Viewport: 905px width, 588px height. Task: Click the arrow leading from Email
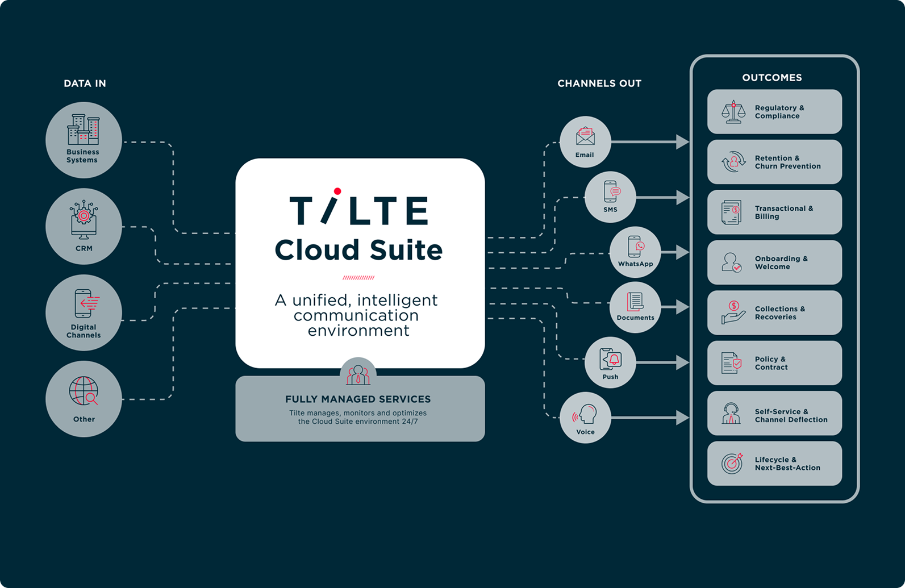tap(650, 142)
